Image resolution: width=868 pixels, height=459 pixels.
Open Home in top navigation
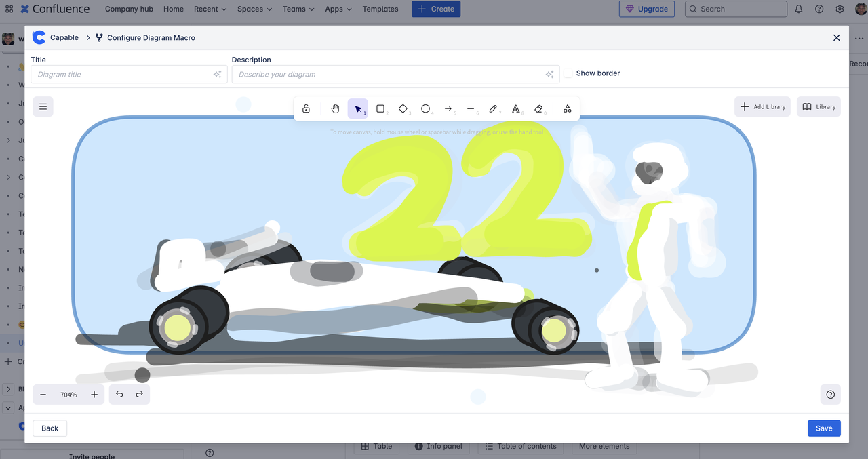pos(174,9)
